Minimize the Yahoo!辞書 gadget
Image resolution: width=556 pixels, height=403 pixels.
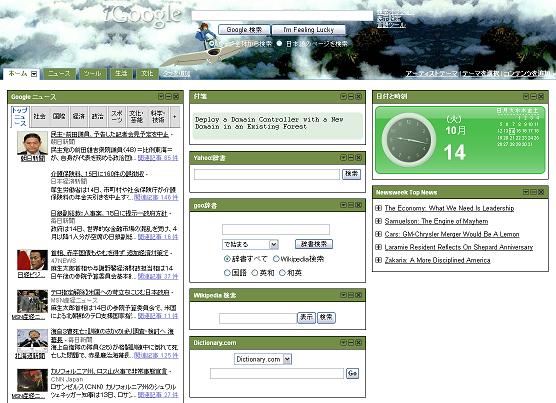pyautogui.click(x=351, y=157)
